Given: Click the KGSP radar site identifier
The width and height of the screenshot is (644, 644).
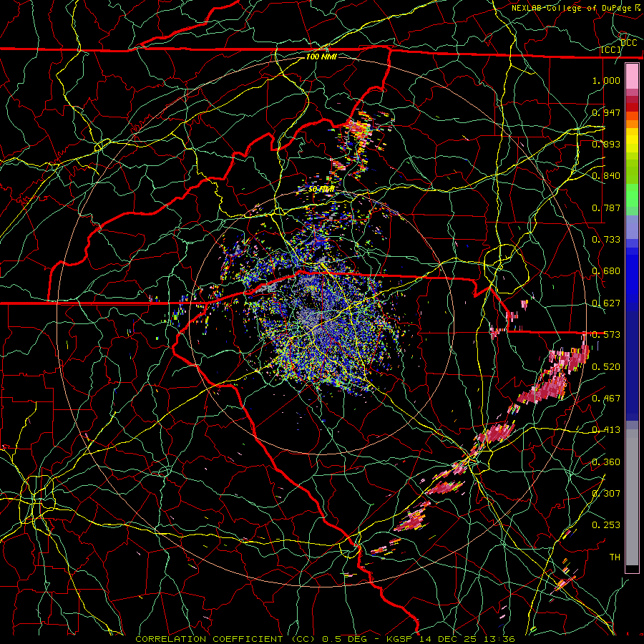Looking at the screenshot, I should click(x=401, y=639).
